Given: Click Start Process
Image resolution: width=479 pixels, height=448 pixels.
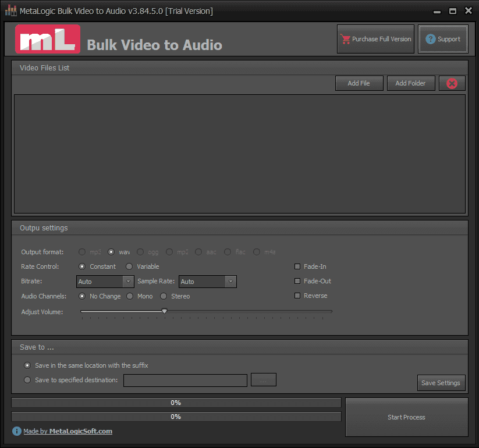Looking at the screenshot, I should 407,417.
